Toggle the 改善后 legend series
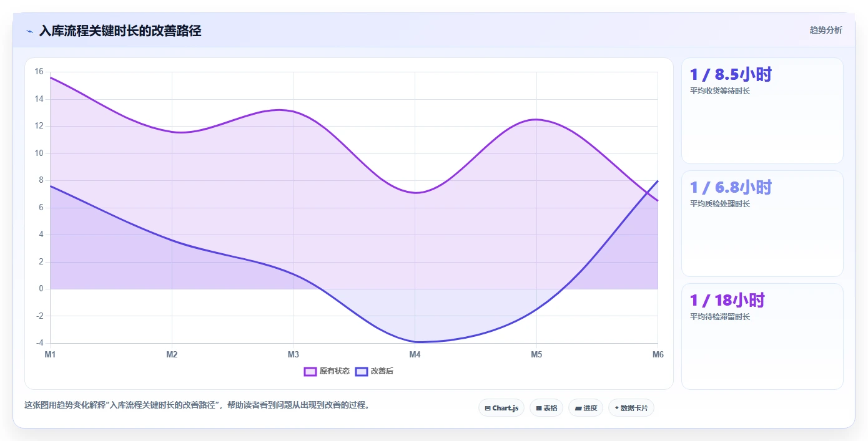This screenshot has height=441, width=868. tap(374, 371)
